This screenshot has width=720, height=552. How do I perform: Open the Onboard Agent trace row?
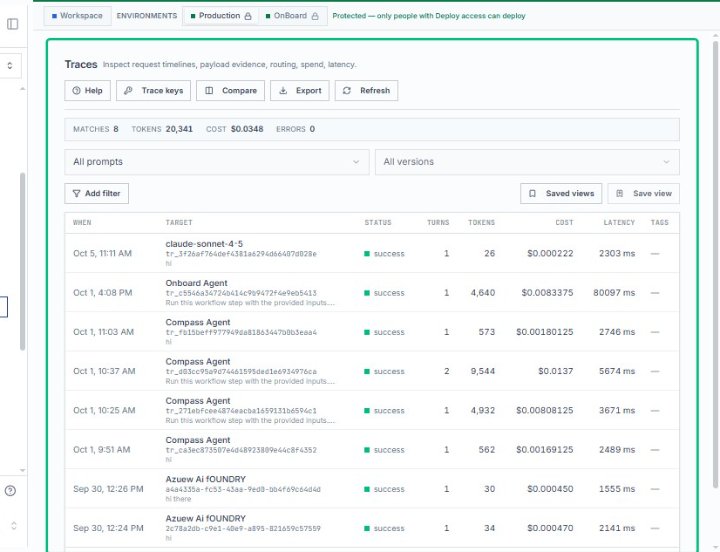click(x=372, y=293)
